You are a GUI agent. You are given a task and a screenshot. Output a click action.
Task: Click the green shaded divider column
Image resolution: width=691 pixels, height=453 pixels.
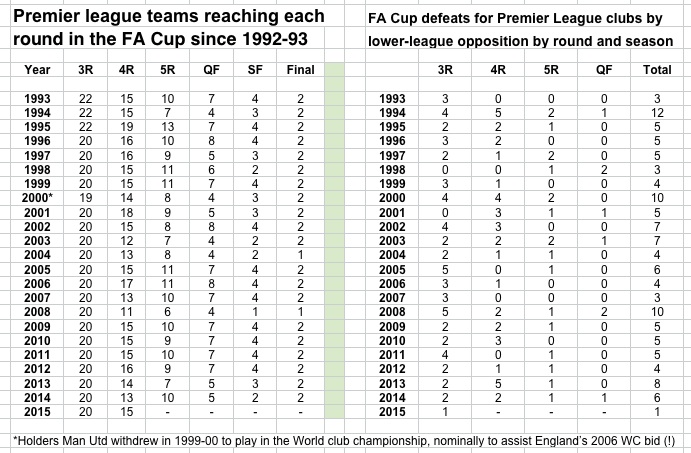(x=334, y=240)
